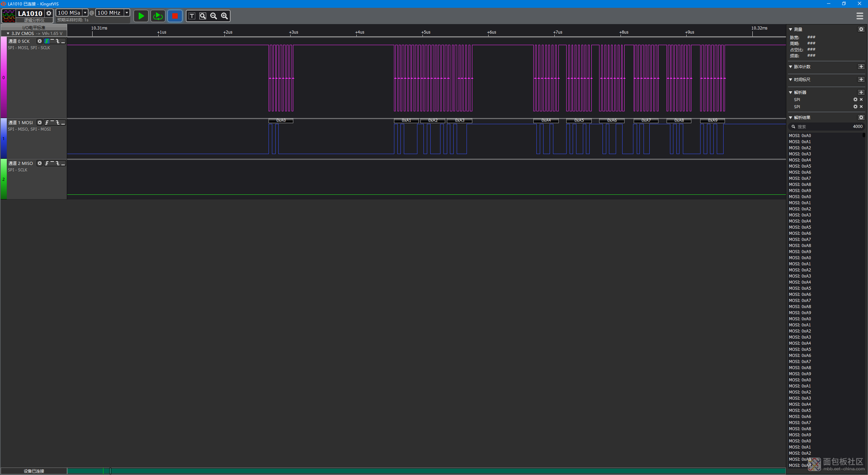Collapse the 时间标尺 time ruler section

(791, 80)
